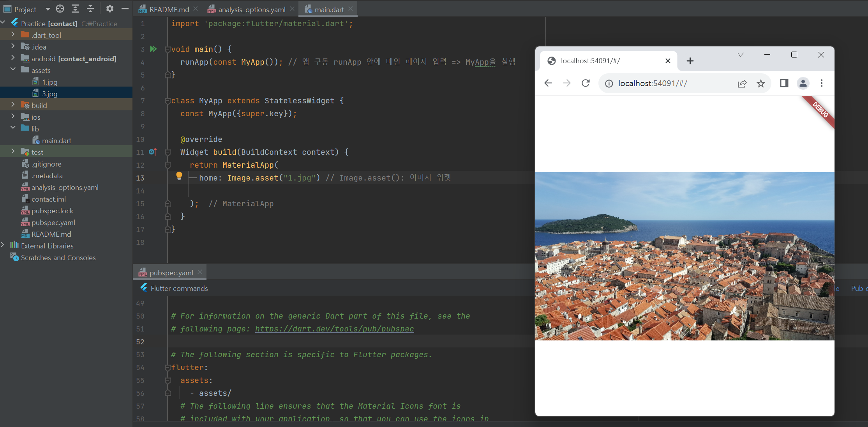
Task: Hide Project panel with minus icon
Action: point(125,9)
